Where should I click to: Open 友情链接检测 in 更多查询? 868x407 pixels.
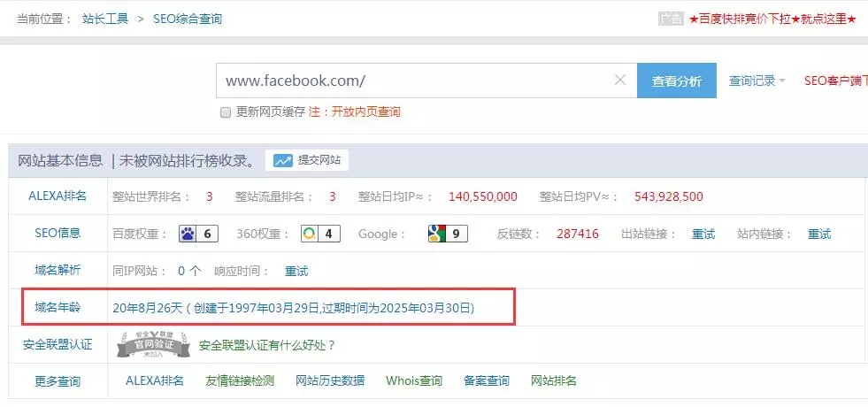(x=240, y=381)
